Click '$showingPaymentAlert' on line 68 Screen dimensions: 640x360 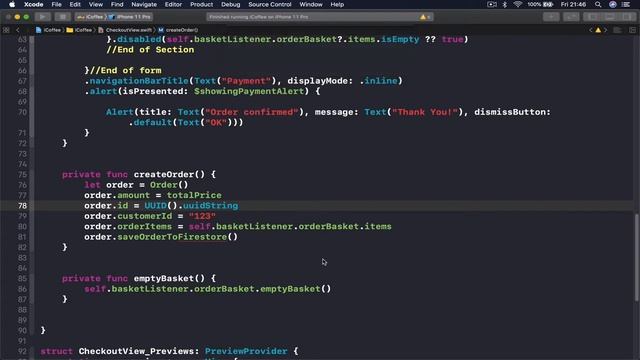pyautogui.click(x=249, y=91)
